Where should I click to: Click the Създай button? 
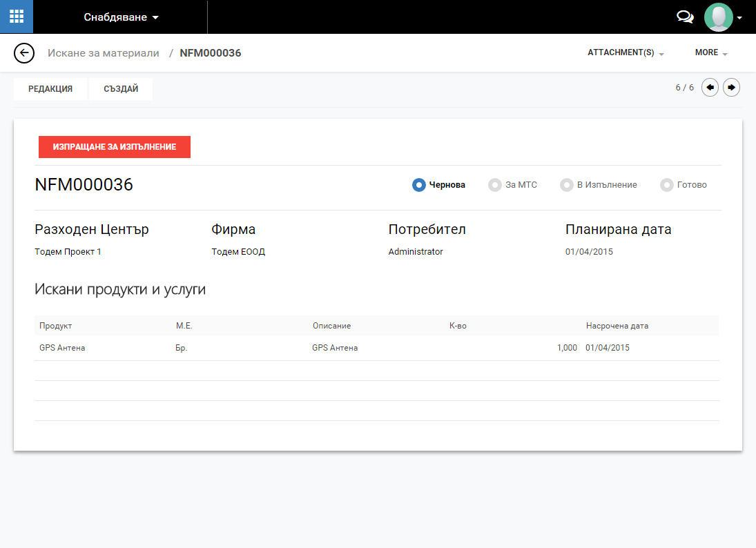(x=121, y=89)
